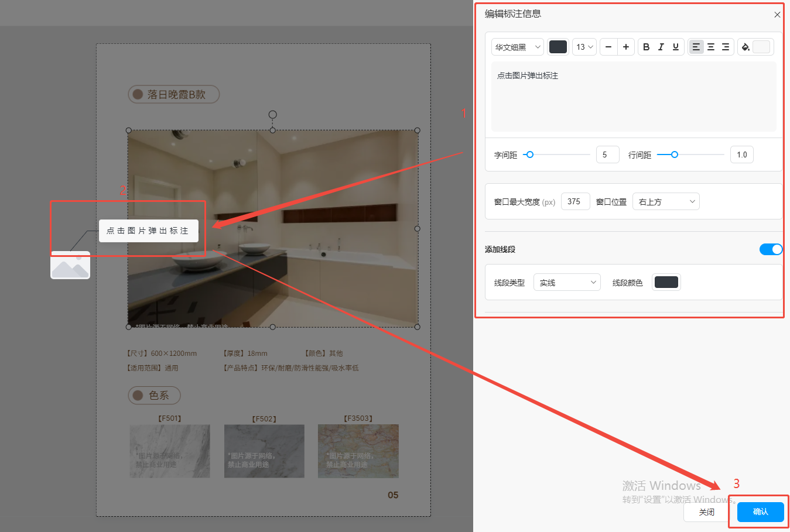
Task: Underline the annotation text
Action: (x=675, y=47)
